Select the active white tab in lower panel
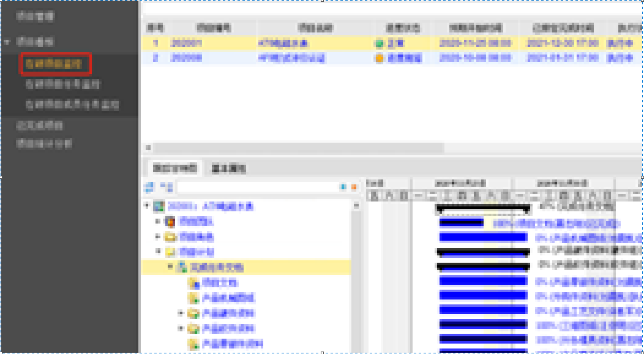 click(175, 168)
